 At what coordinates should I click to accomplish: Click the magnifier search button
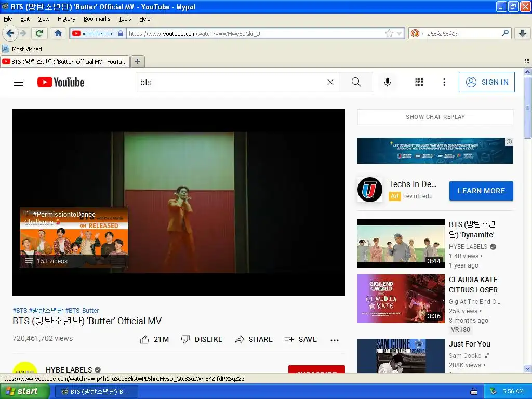click(x=356, y=82)
